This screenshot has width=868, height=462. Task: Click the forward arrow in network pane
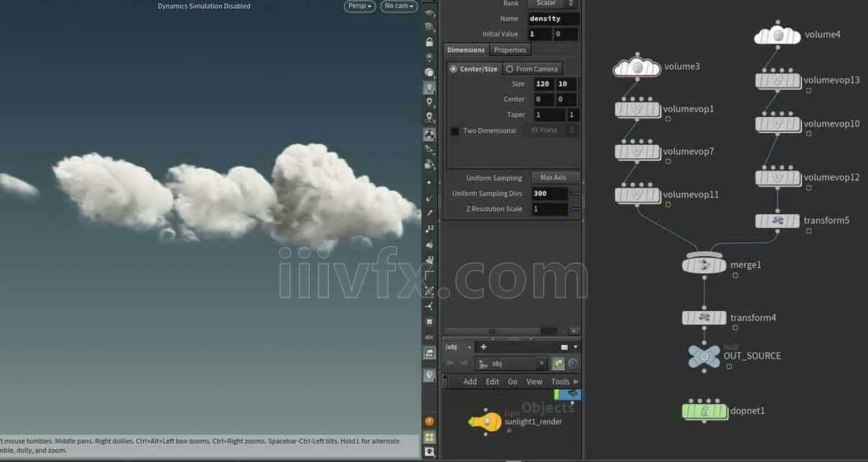point(465,364)
